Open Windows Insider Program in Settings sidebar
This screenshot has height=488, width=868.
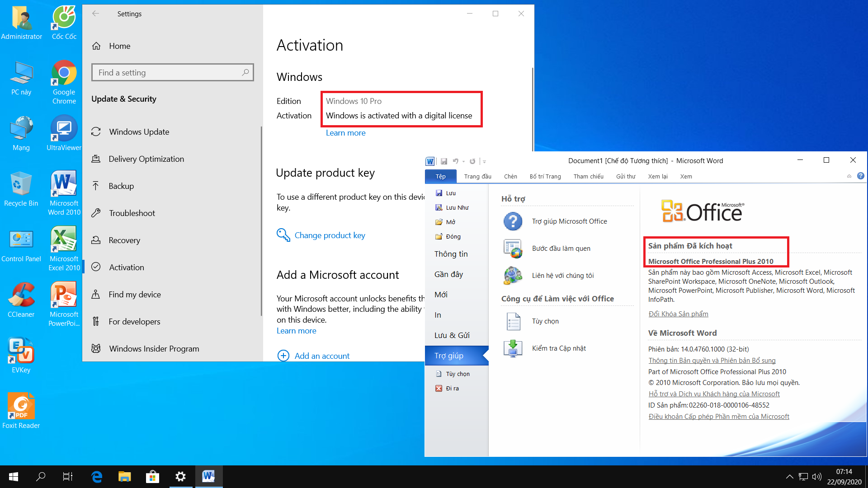click(x=172, y=349)
